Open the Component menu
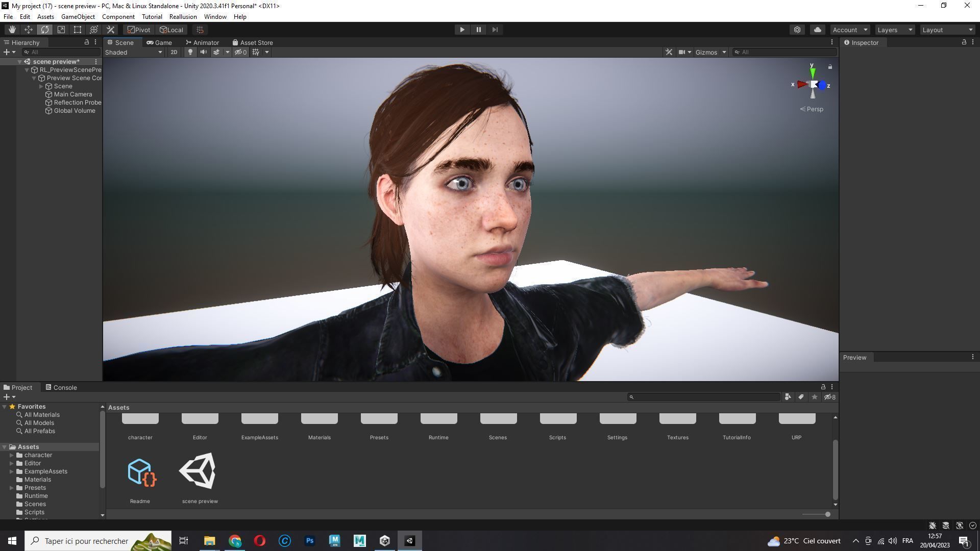The height and width of the screenshot is (551, 980). pos(118,17)
